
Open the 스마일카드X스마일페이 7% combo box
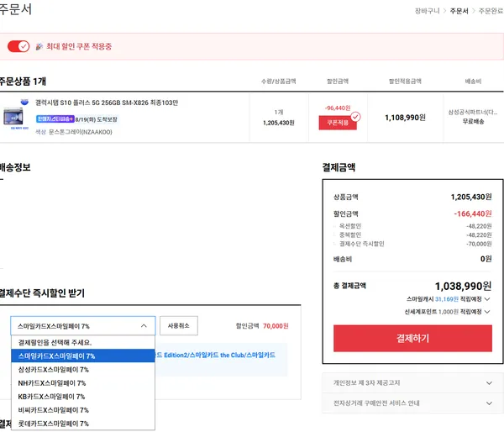(83, 326)
